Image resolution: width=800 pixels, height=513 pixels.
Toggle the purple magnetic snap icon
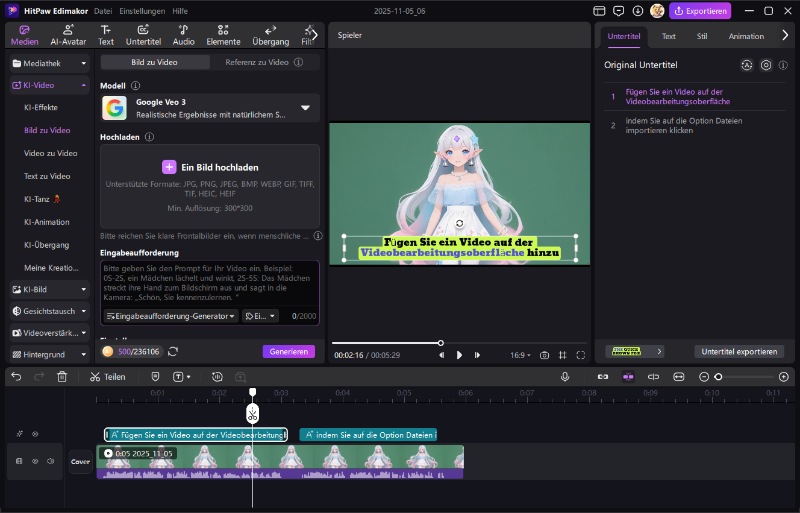pyautogui.click(x=628, y=377)
